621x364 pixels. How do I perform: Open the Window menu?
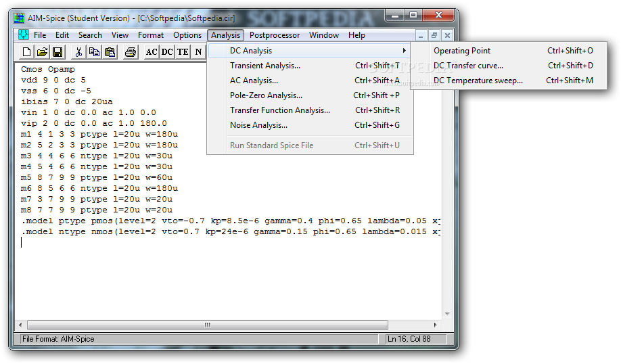click(x=324, y=35)
